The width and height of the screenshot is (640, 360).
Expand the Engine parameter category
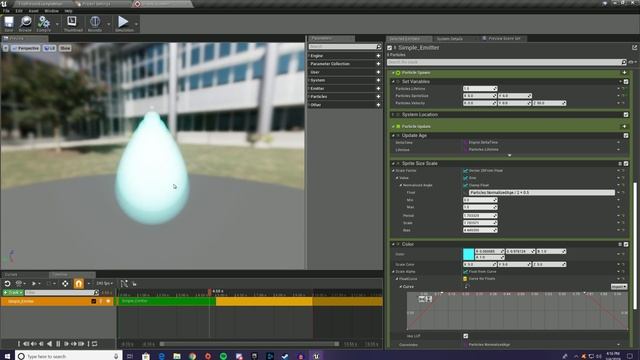tap(309, 56)
